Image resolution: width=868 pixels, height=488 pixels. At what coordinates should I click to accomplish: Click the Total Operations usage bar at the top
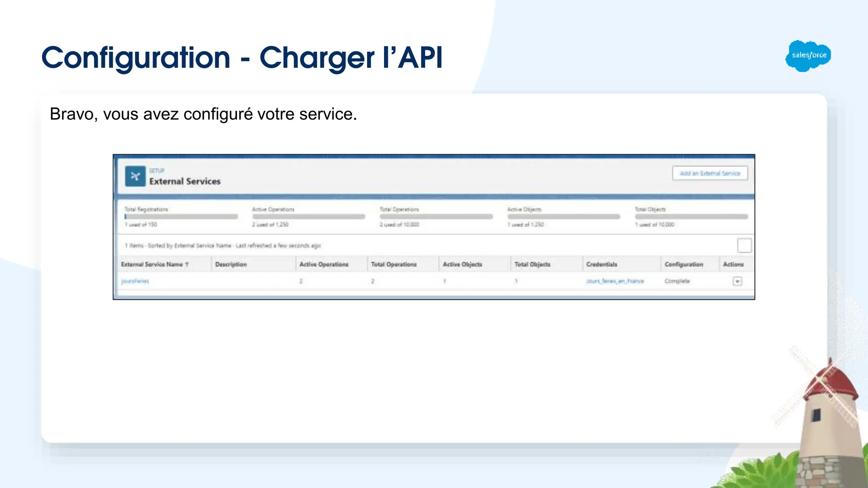(x=436, y=216)
